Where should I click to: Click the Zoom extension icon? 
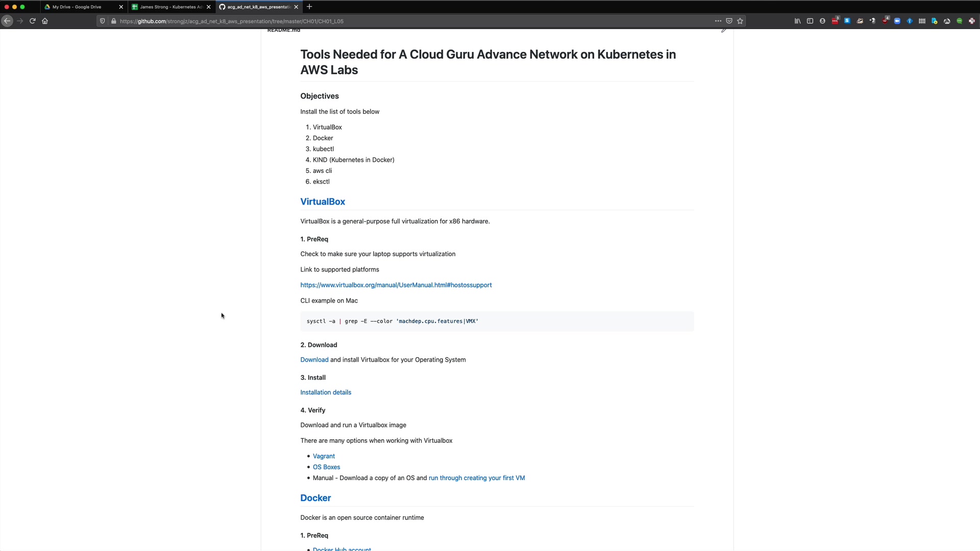tap(897, 21)
